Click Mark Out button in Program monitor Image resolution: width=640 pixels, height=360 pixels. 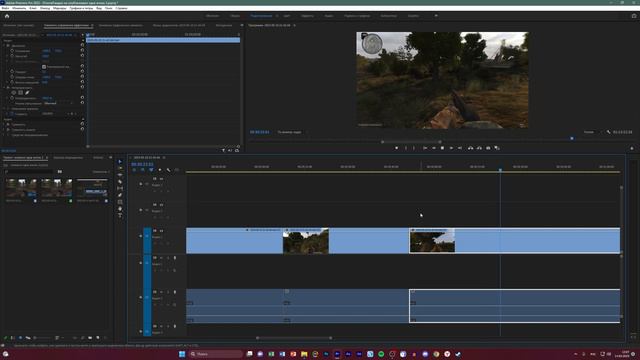414,148
